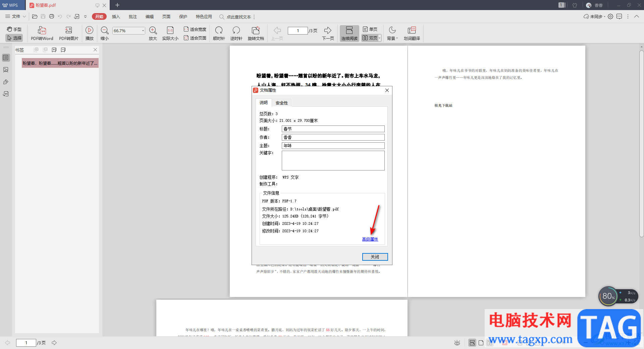Open the 编辑 ribbon tab
Image resolution: width=644 pixels, height=349 pixels.
(x=150, y=16)
